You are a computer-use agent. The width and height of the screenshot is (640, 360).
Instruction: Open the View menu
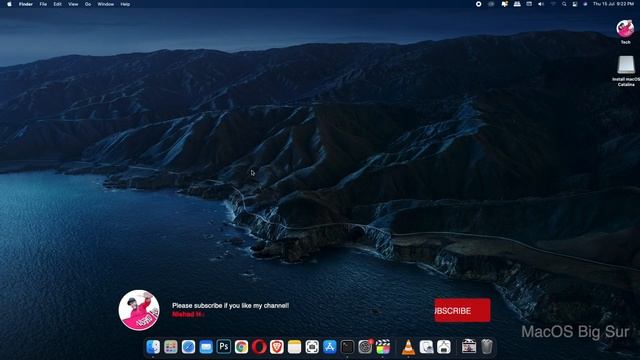(73, 4)
